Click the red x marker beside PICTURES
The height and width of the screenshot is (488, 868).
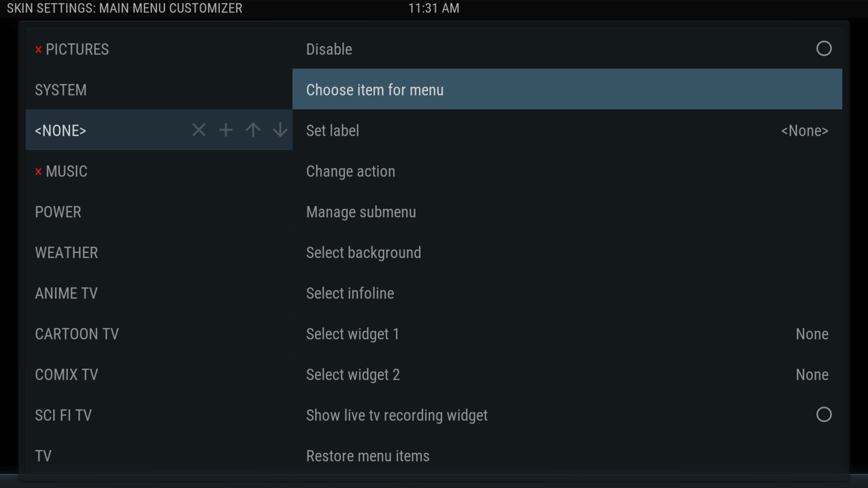[38, 49]
